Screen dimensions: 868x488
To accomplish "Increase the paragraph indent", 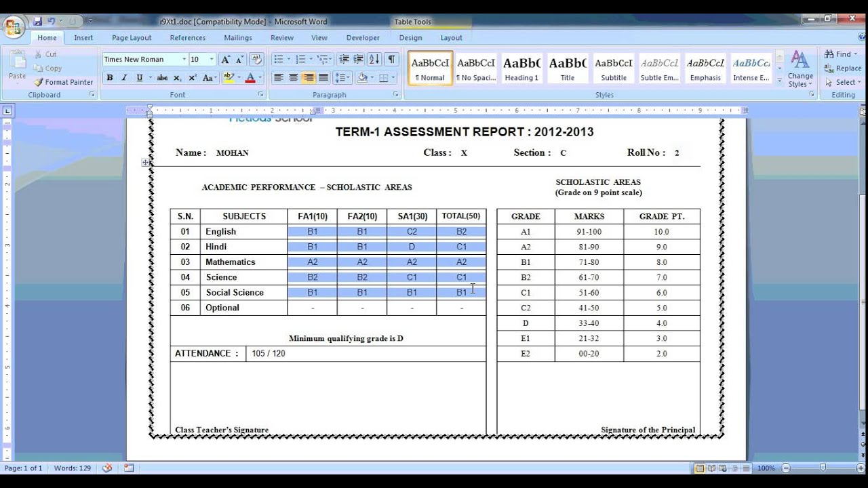I will click(x=359, y=60).
